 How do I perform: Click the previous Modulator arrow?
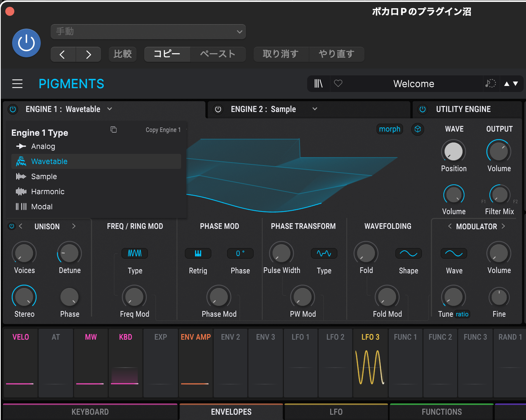pyautogui.click(x=450, y=226)
